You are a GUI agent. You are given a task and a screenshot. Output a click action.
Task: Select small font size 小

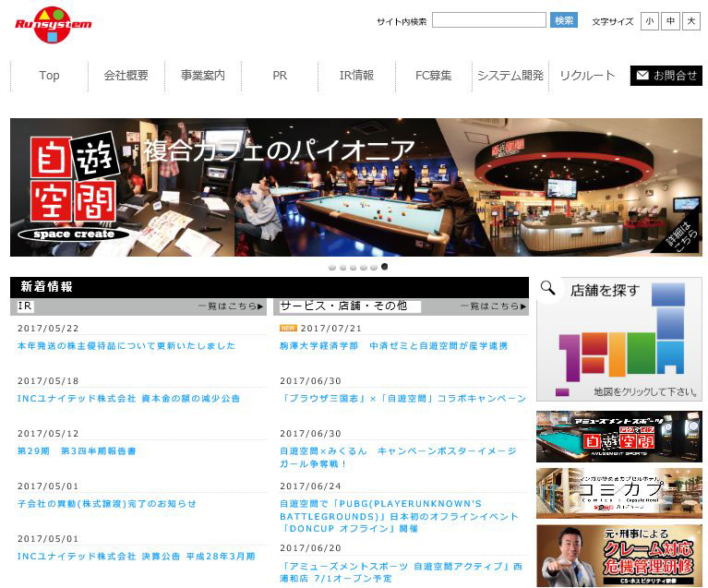[649, 21]
